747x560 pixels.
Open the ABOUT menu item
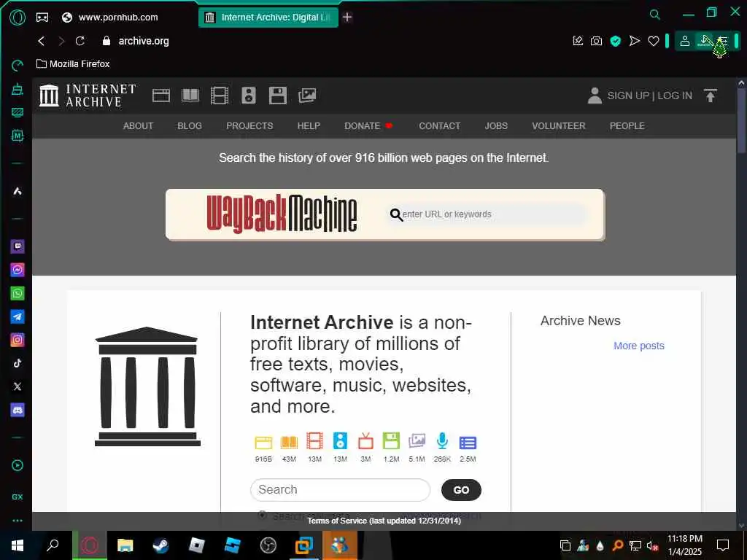coord(138,126)
